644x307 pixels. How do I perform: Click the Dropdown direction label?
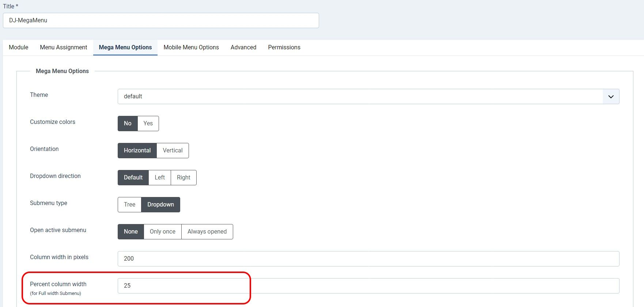click(55, 176)
